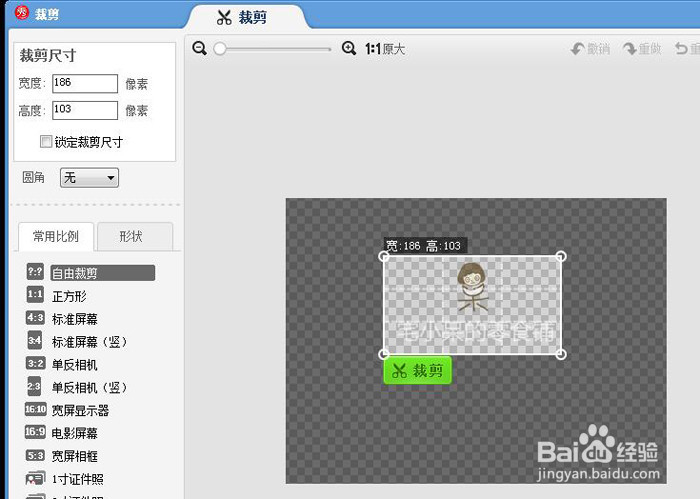Switch to the 形状 tab

coord(135,236)
